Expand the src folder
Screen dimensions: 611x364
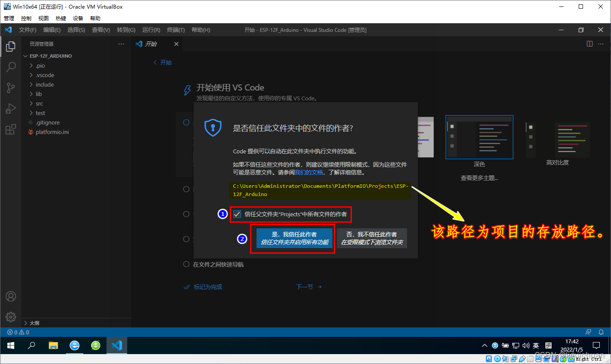[76, 103]
